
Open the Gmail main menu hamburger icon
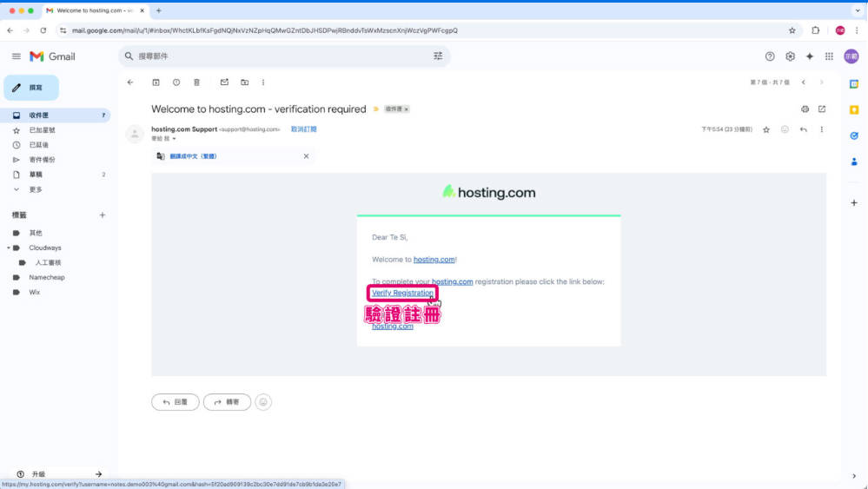click(x=16, y=56)
